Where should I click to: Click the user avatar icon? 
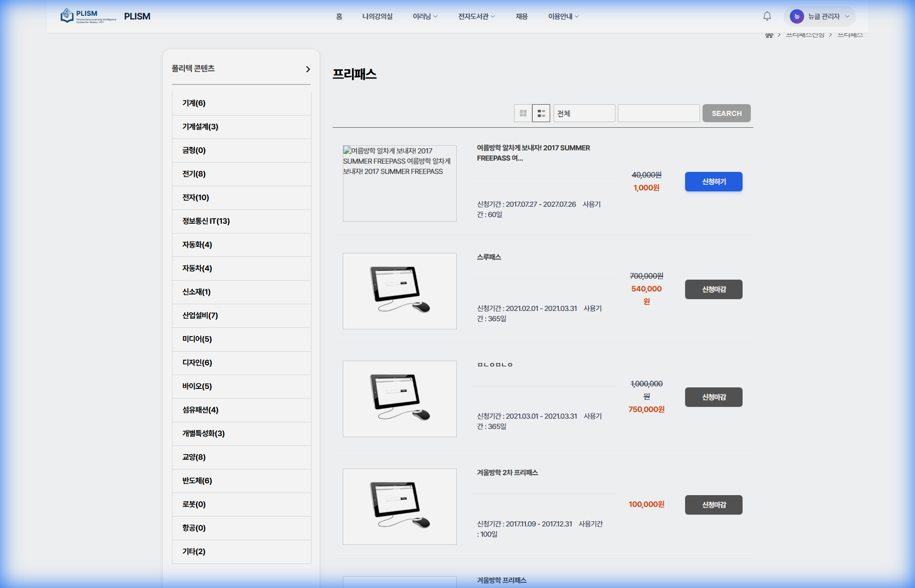tap(796, 16)
